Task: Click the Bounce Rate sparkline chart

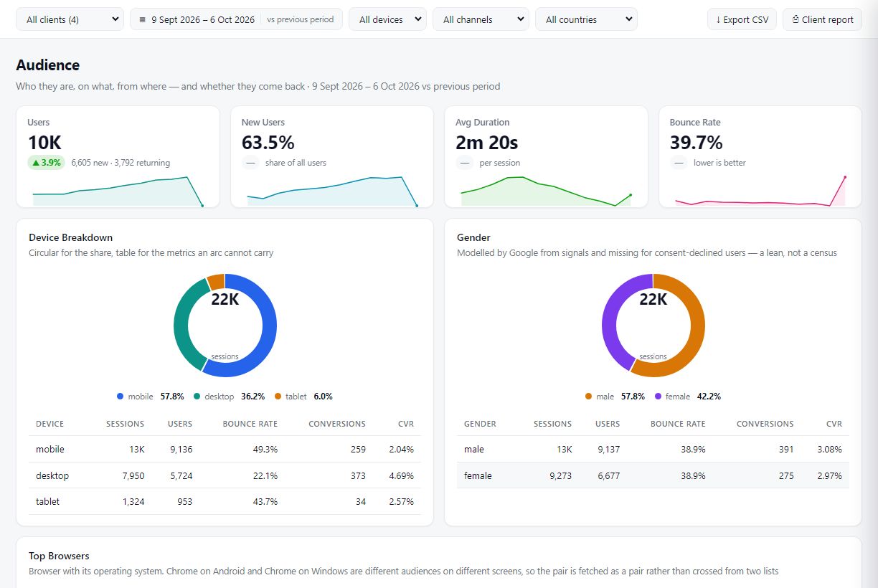Action: (760, 191)
